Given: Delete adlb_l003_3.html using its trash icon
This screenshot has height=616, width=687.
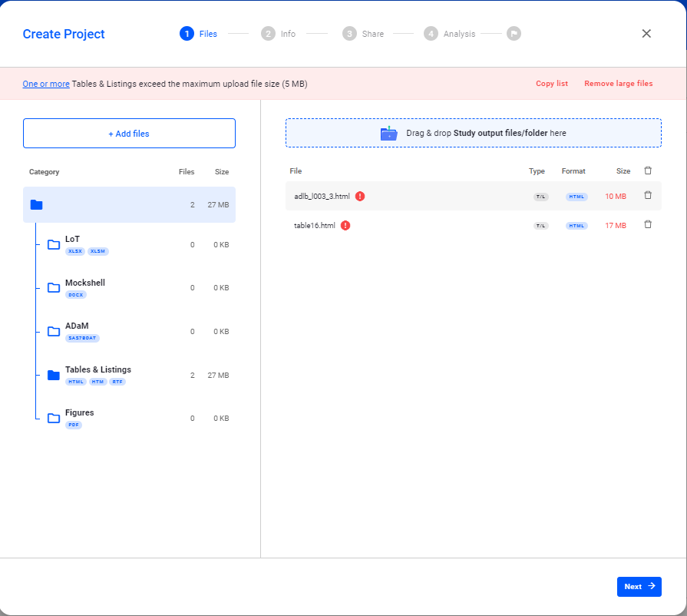Looking at the screenshot, I should coord(648,197).
